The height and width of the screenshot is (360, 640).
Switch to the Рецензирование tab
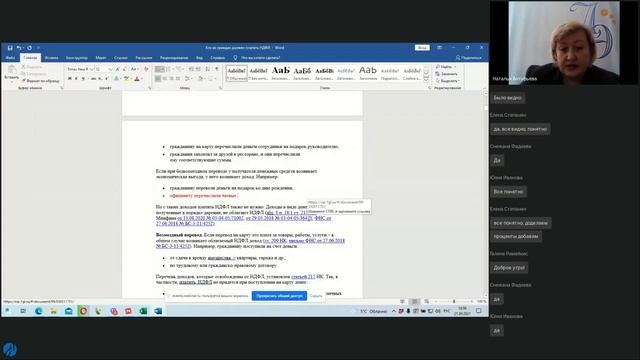point(174,58)
